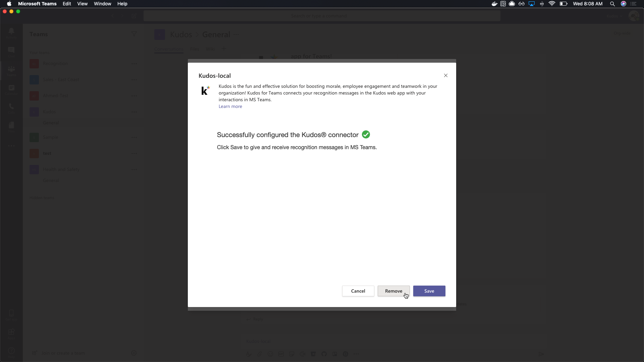Screen dimensions: 644x362
Task: Click the Meet now video icon
Action: click(303, 354)
